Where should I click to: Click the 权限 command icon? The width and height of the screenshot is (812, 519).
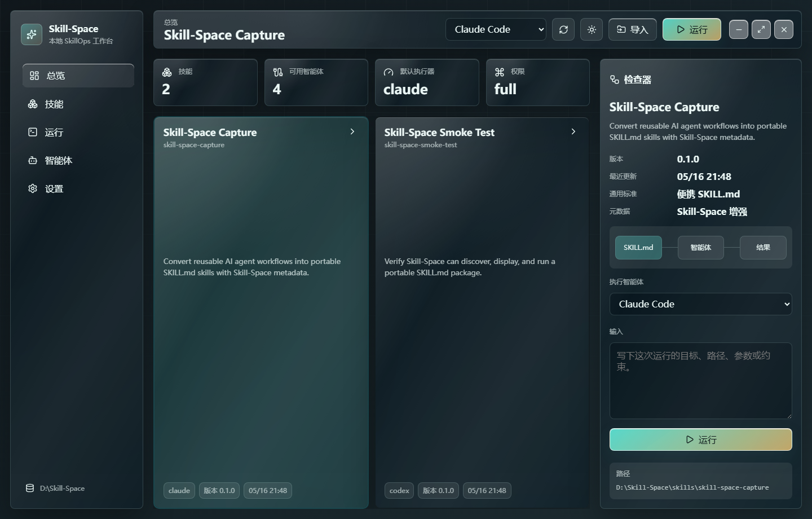pyautogui.click(x=500, y=72)
